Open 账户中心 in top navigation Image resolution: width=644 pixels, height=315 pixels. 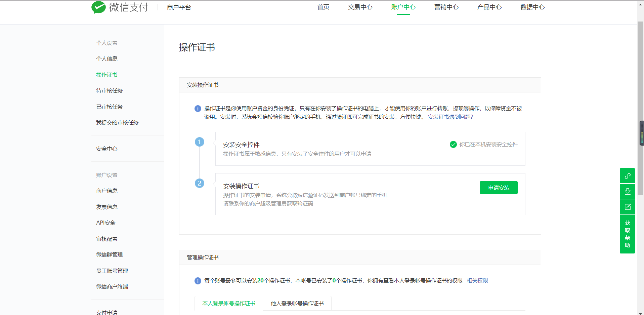(403, 7)
